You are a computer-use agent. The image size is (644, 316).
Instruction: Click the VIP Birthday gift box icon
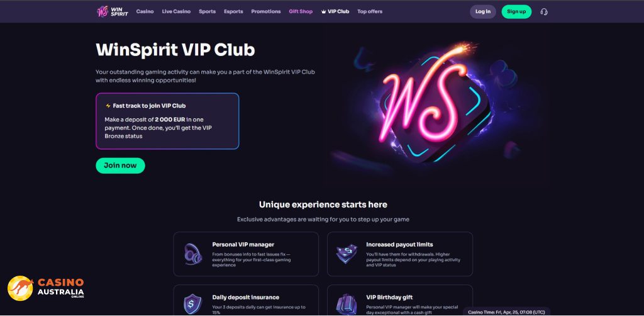coord(347,305)
